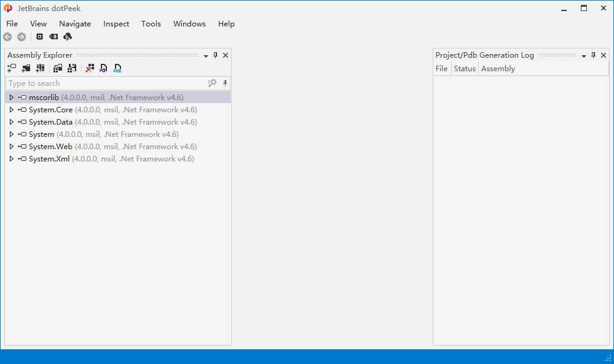Maximize the dotPeek window

tap(584, 8)
